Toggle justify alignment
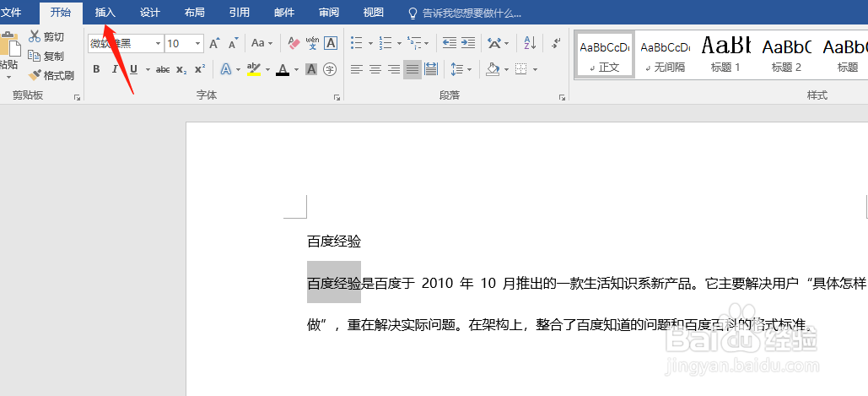The width and height of the screenshot is (868, 396). pos(412,69)
